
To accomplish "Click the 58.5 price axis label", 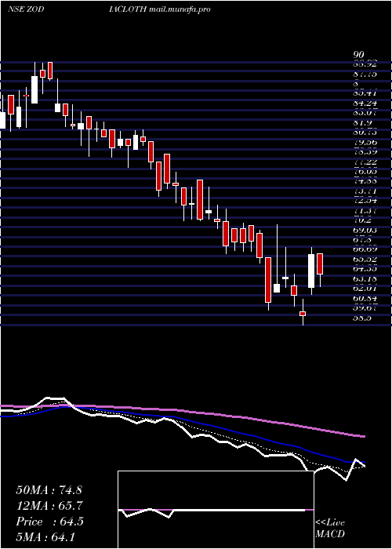I will coord(362,318).
